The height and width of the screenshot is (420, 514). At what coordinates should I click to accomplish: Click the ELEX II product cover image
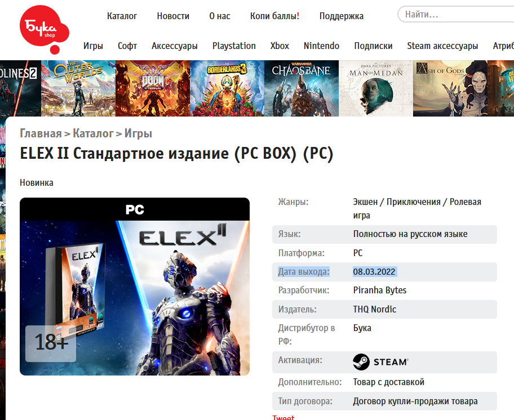coord(135,287)
